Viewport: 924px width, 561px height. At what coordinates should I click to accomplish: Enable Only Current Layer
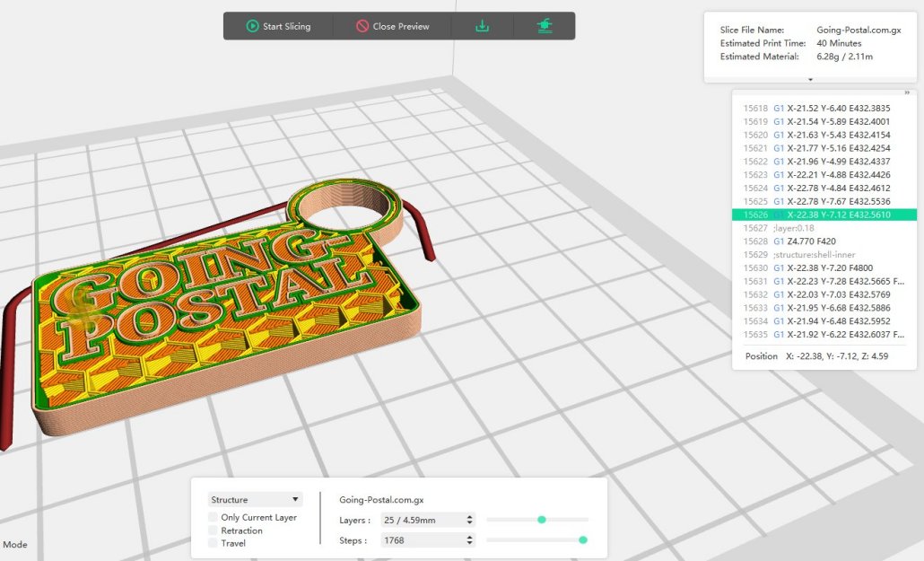coord(212,516)
